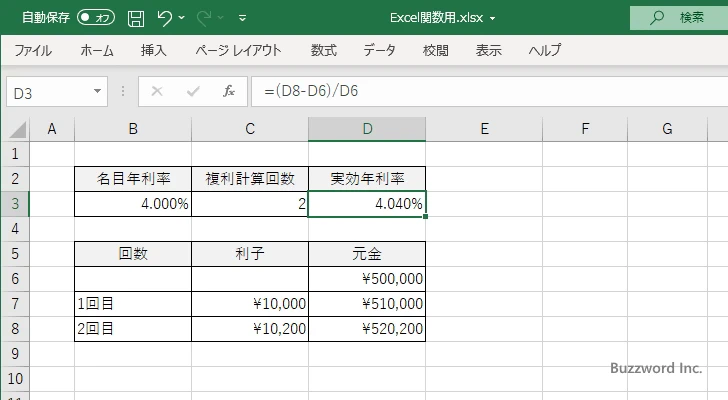Open the Redo history dropdown arrow
Viewport: 728px width, 400px height.
221,18
